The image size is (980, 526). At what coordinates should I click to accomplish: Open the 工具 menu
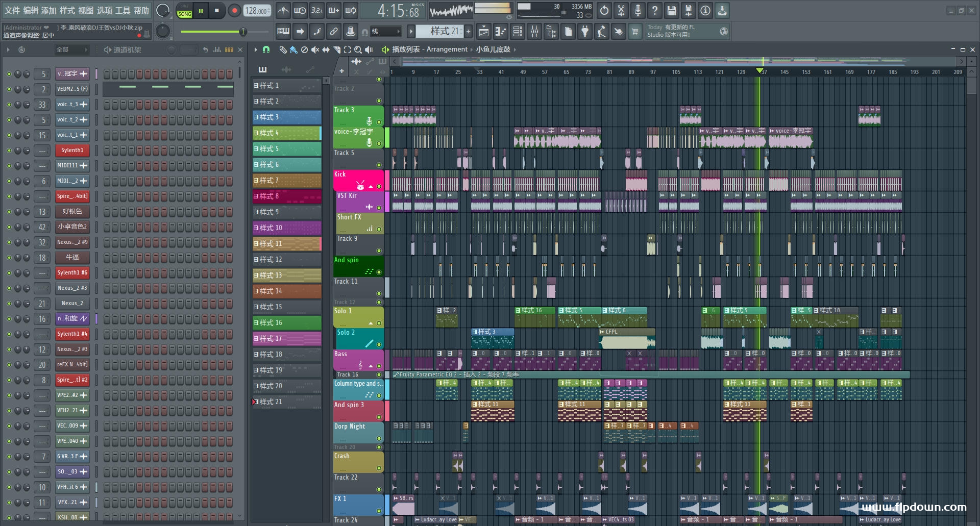click(x=122, y=11)
